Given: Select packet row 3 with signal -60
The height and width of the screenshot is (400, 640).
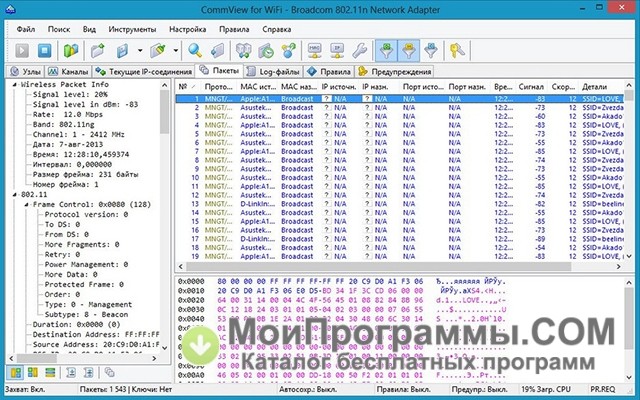Looking at the screenshot, I should point(400,116).
